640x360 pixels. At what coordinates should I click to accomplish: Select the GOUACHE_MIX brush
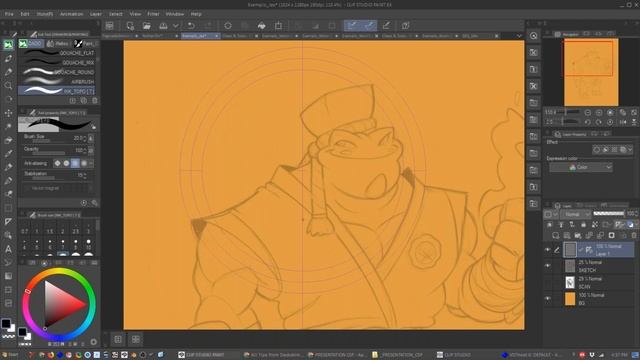coord(58,62)
